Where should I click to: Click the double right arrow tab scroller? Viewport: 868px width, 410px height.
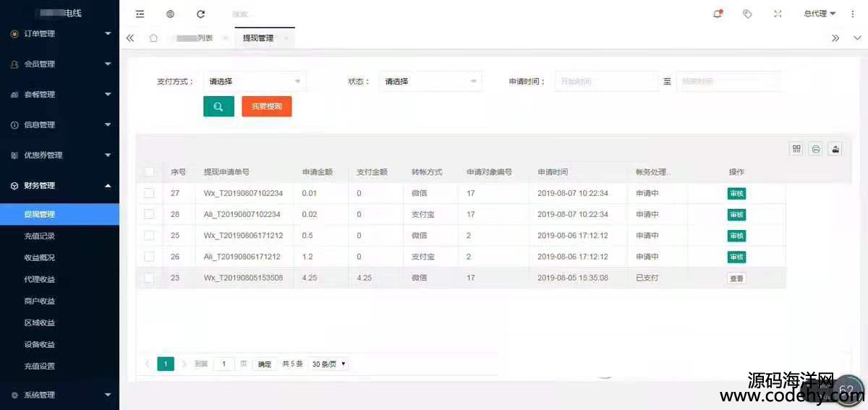coord(835,38)
